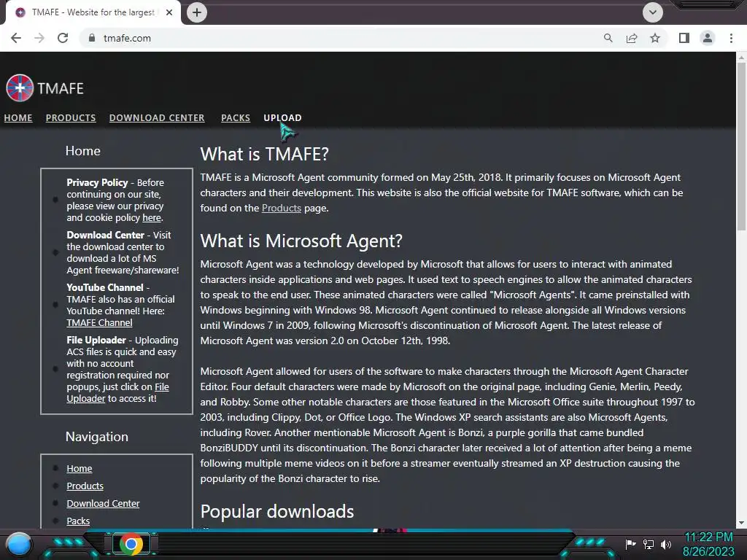Click Home in the Navigation sidebar list

point(79,469)
